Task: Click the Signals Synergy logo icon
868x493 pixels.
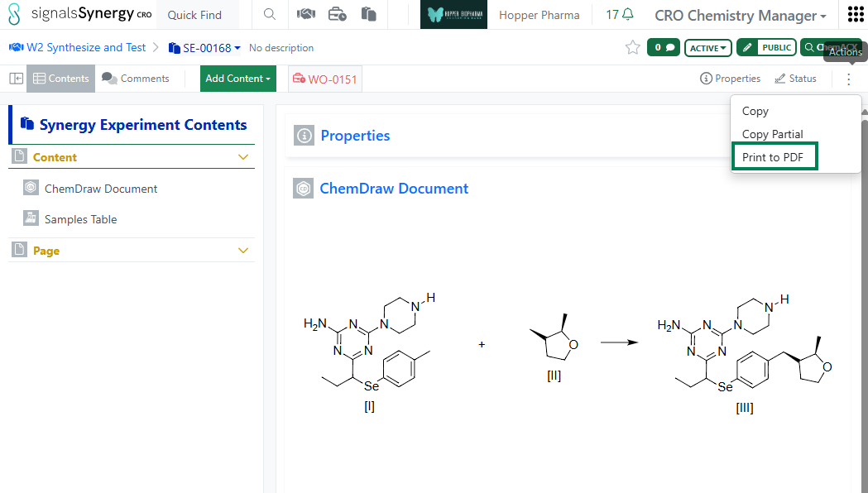Action: [14, 14]
